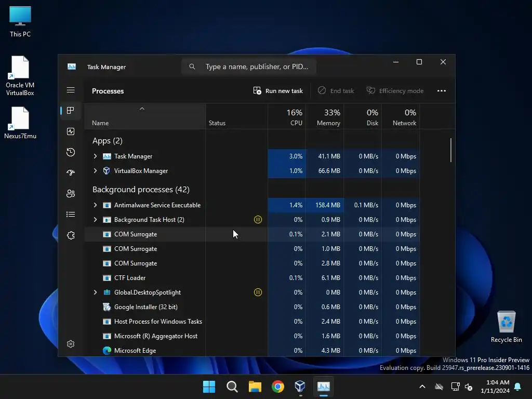Click the Efficiency mode button
The height and width of the screenshot is (399, 532).
click(x=395, y=90)
